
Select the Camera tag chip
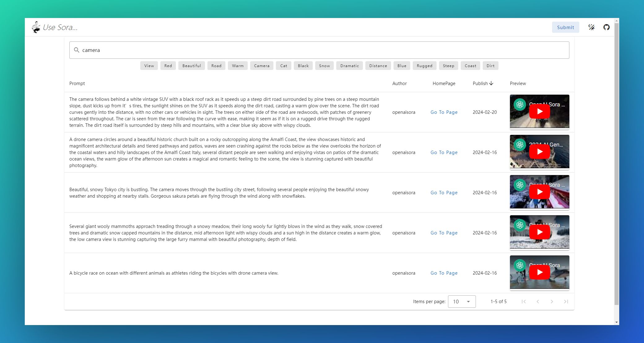pyautogui.click(x=262, y=66)
